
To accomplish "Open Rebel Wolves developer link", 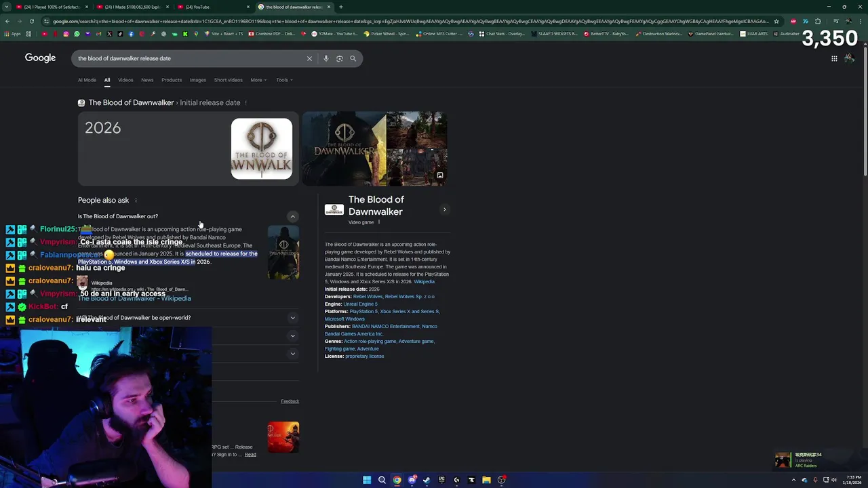I will (368, 297).
